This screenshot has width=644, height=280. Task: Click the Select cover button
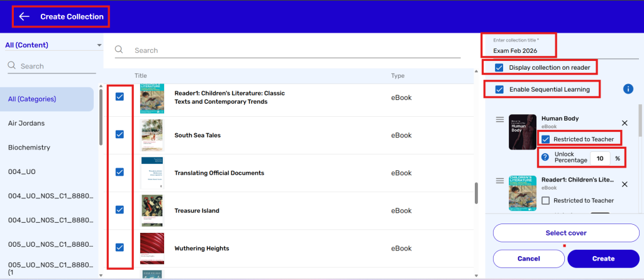[x=566, y=233]
